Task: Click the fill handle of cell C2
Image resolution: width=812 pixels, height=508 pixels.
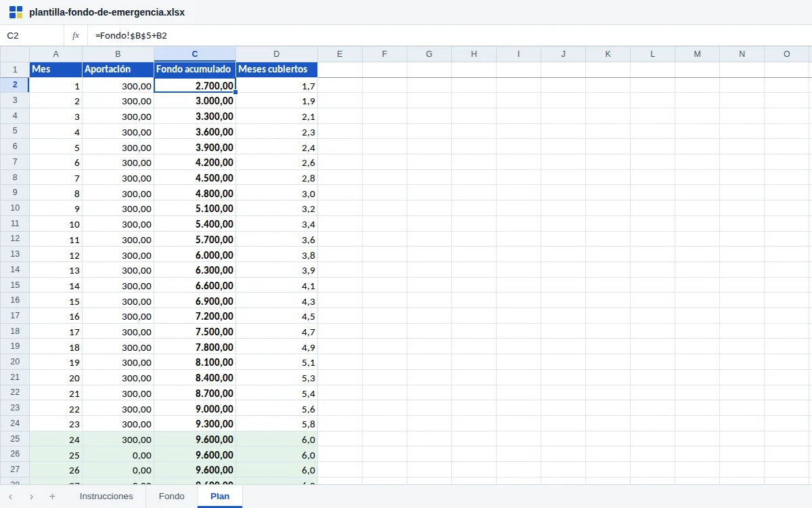Action: click(235, 92)
